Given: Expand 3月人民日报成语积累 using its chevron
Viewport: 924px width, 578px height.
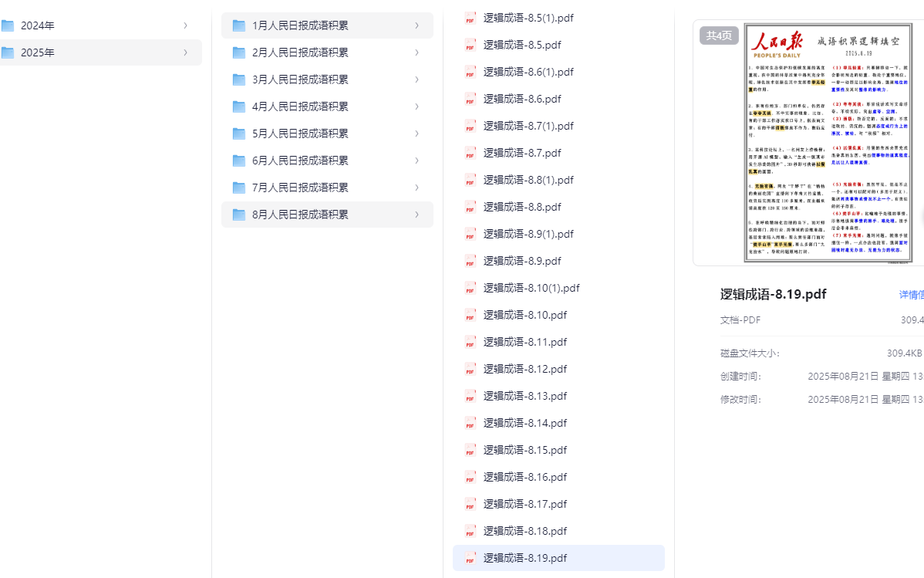Looking at the screenshot, I should coord(416,79).
